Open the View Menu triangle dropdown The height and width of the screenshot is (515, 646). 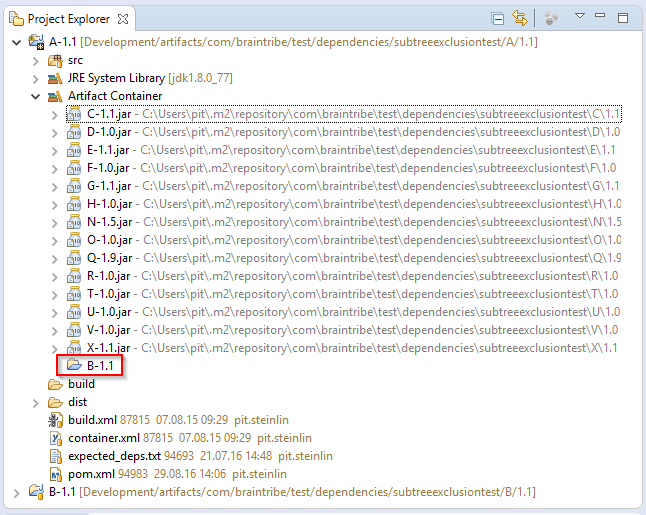pos(579,17)
